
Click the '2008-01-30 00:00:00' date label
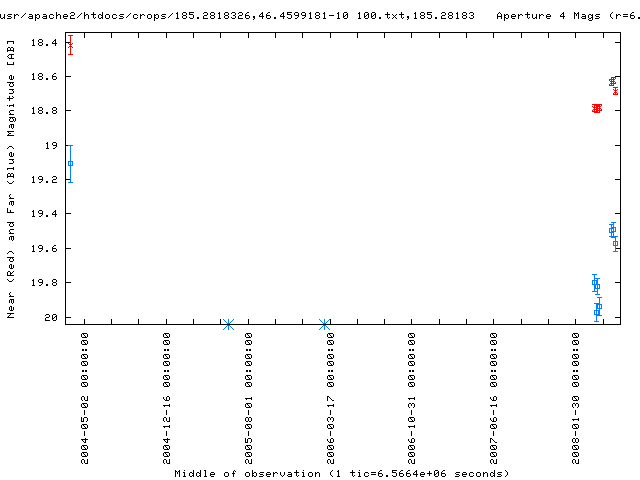pyautogui.click(x=575, y=398)
